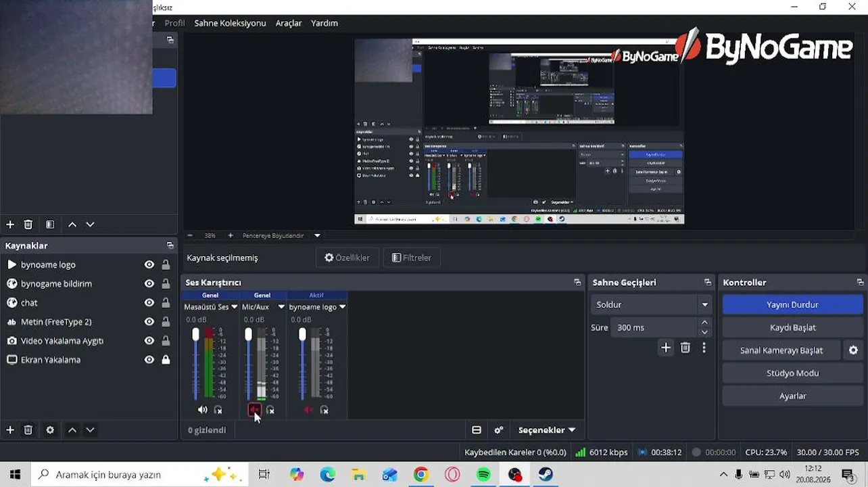Undock the Ses Karıştırıcı panel
Screen dimensions: 868x487
coord(577,283)
